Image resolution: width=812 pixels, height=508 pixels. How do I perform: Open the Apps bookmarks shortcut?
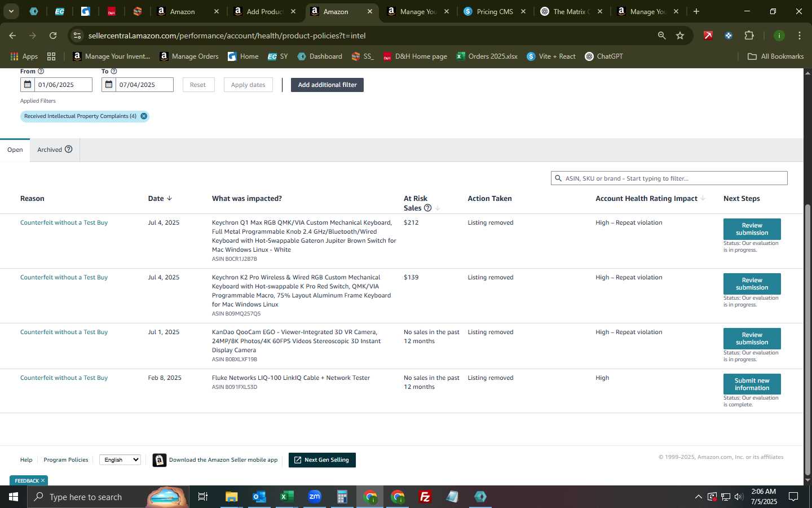coord(24,56)
